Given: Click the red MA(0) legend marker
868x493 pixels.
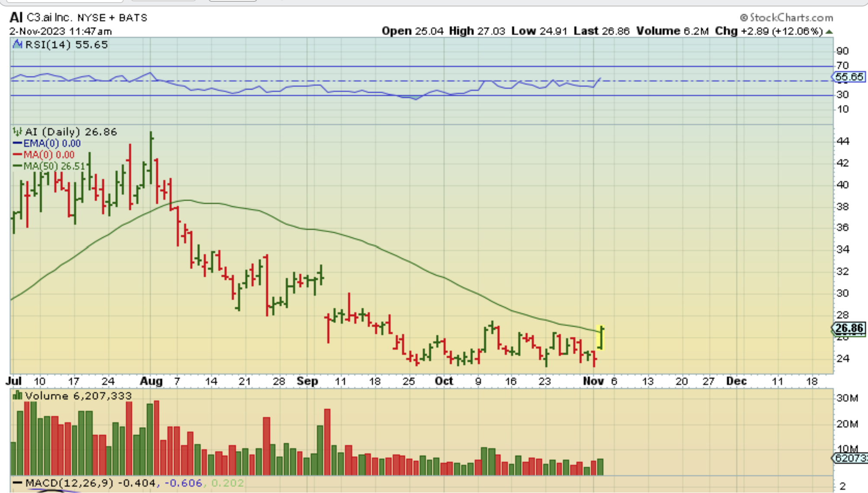Looking at the screenshot, I should [x=17, y=154].
